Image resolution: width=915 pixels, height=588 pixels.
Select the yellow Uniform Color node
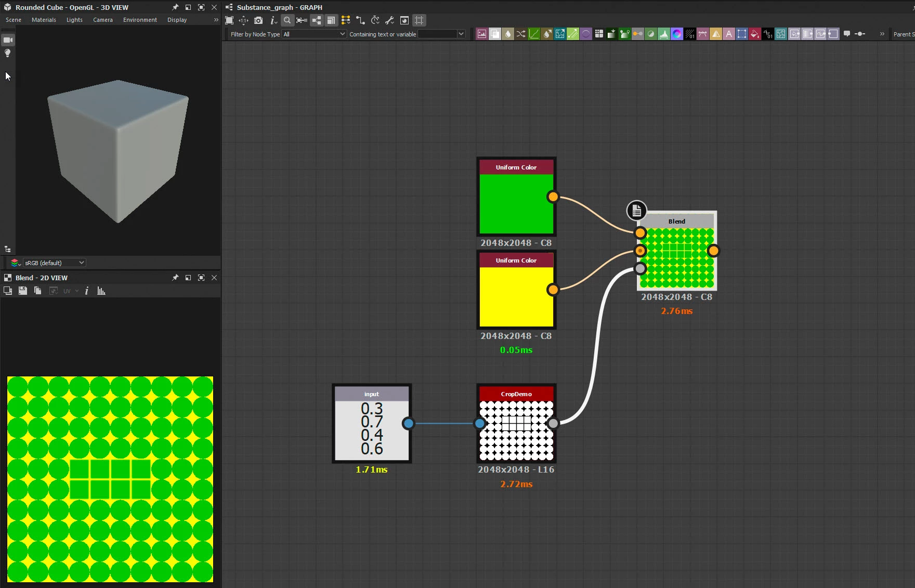click(x=516, y=290)
